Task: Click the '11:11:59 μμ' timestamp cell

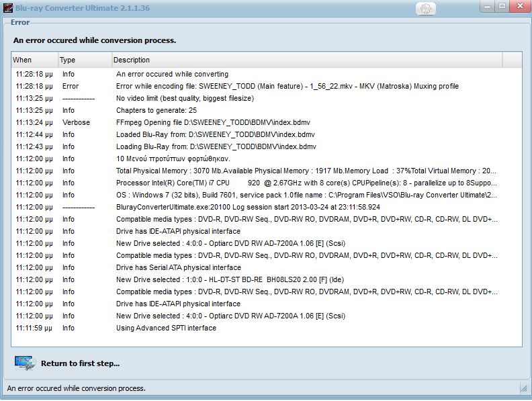Action: point(34,328)
